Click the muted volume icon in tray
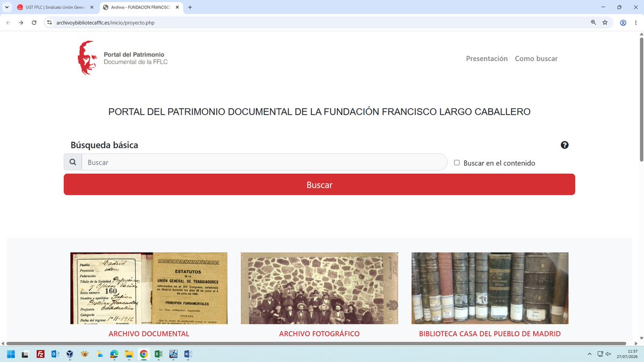The width and height of the screenshot is (644, 362). 608,354
